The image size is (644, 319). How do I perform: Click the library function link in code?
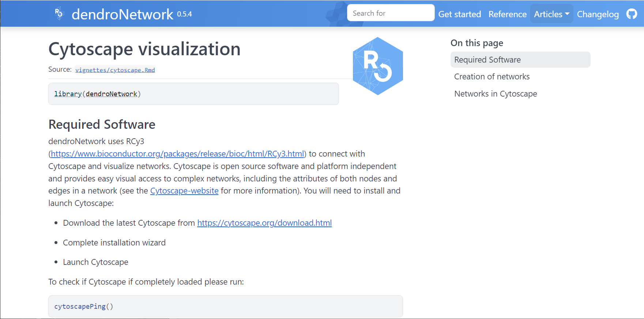pyautogui.click(x=68, y=94)
